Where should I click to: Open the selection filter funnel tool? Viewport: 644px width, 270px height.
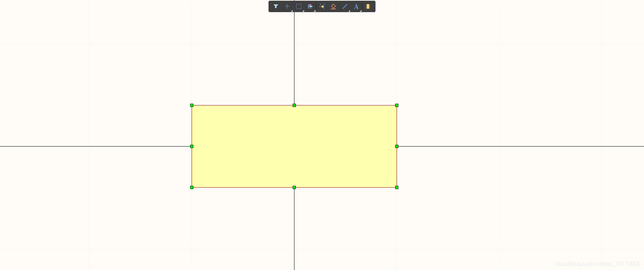[276, 6]
